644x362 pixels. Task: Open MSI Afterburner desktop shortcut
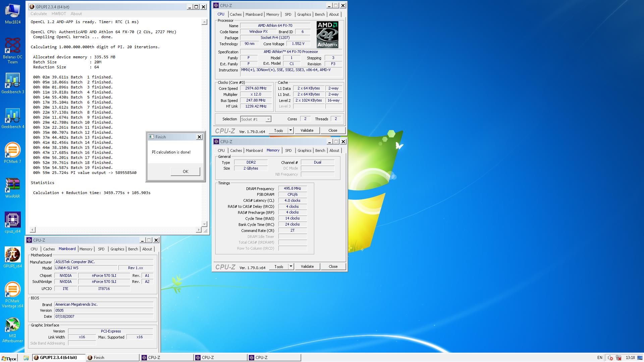(x=12, y=330)
